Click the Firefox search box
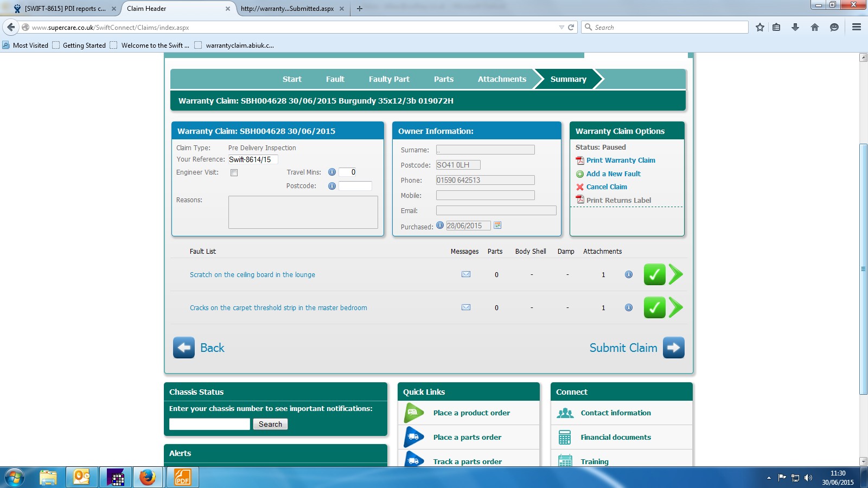 pos(665,27)
